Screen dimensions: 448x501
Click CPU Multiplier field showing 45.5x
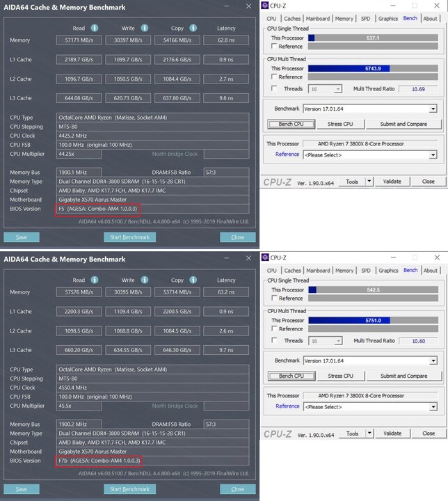point(79,406)
